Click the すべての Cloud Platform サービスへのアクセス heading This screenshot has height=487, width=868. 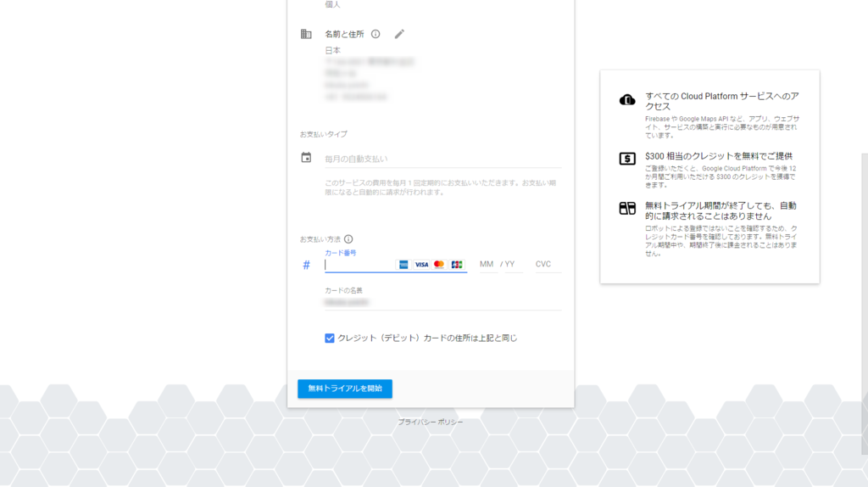coord(722,101)
